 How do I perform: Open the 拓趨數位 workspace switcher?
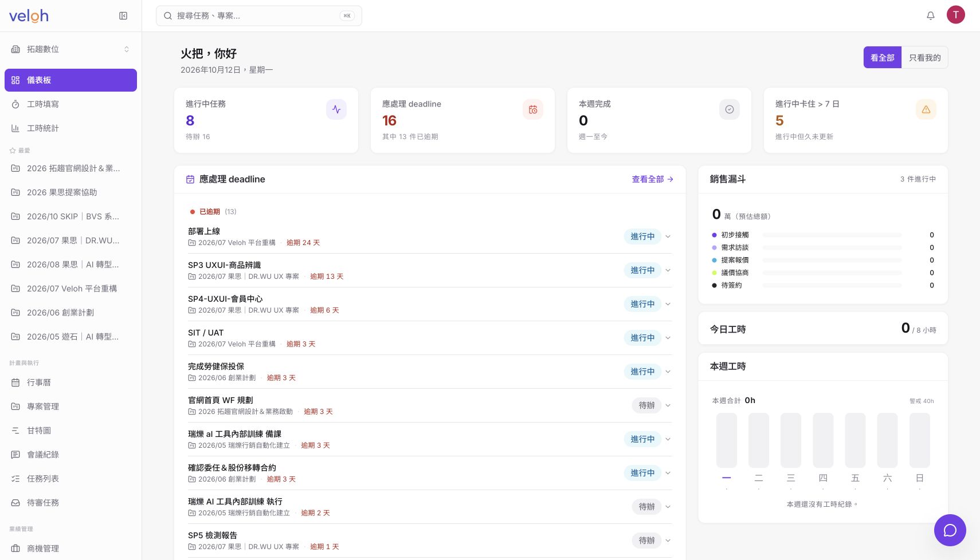(70, 49)
